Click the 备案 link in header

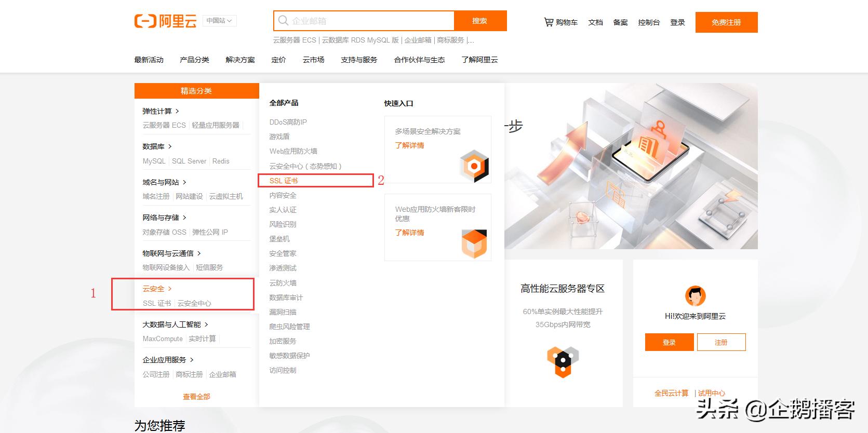click(x=620, y=22)
